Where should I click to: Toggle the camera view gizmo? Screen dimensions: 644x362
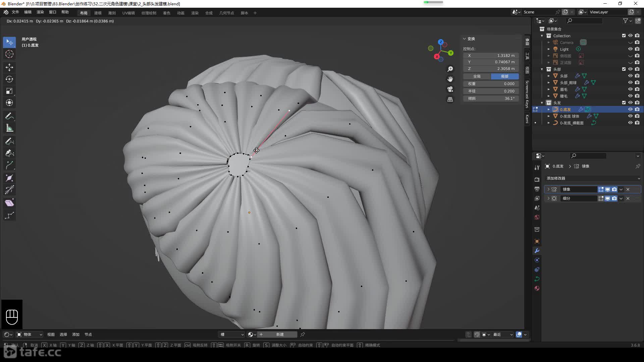[x=450, y=89]
